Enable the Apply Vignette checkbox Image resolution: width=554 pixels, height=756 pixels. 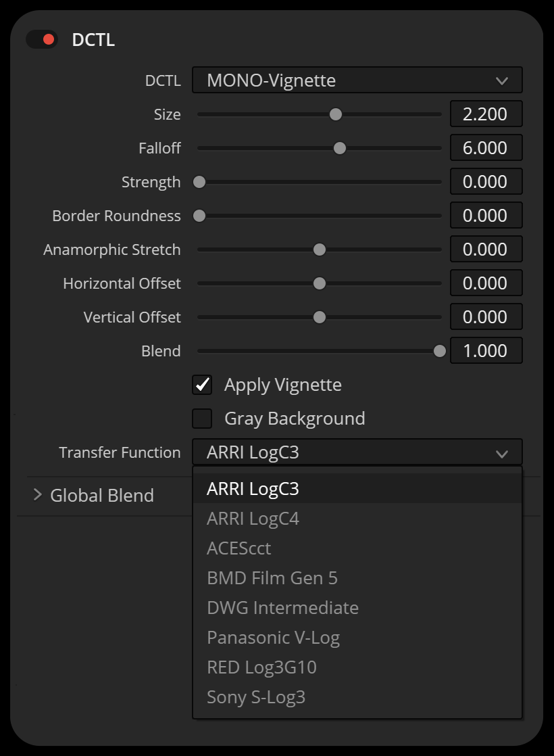click(202, 385)
